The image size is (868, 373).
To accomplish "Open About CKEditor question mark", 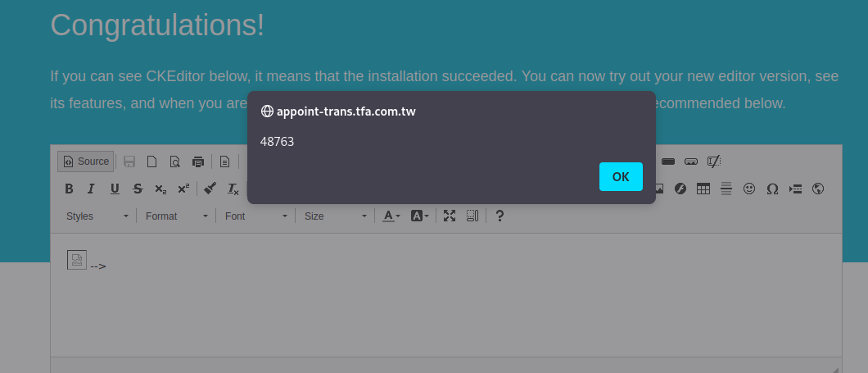I will click(500, 216).
